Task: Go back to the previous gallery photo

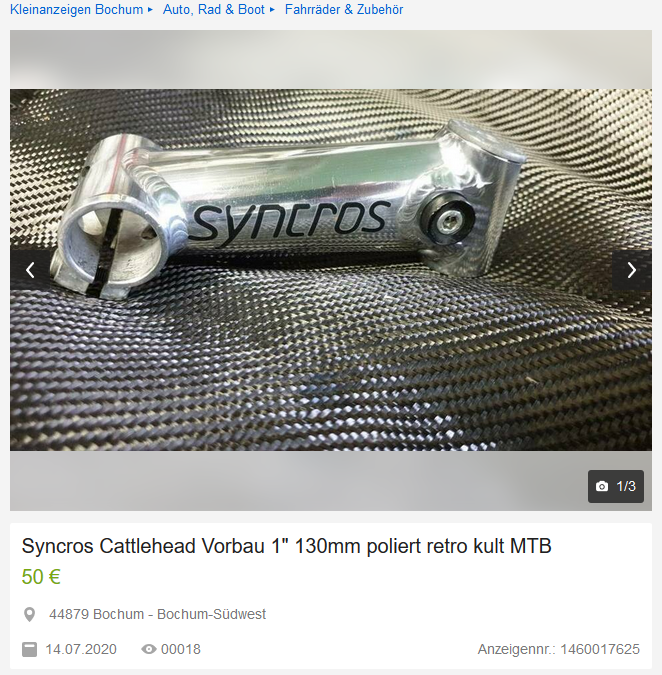Action: 30,270
